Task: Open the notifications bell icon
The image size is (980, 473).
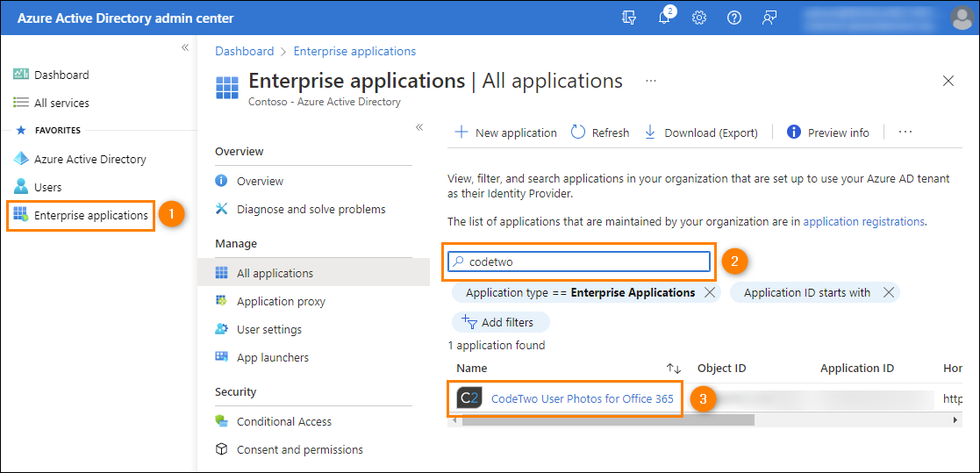Action: (x=665, y=18)
